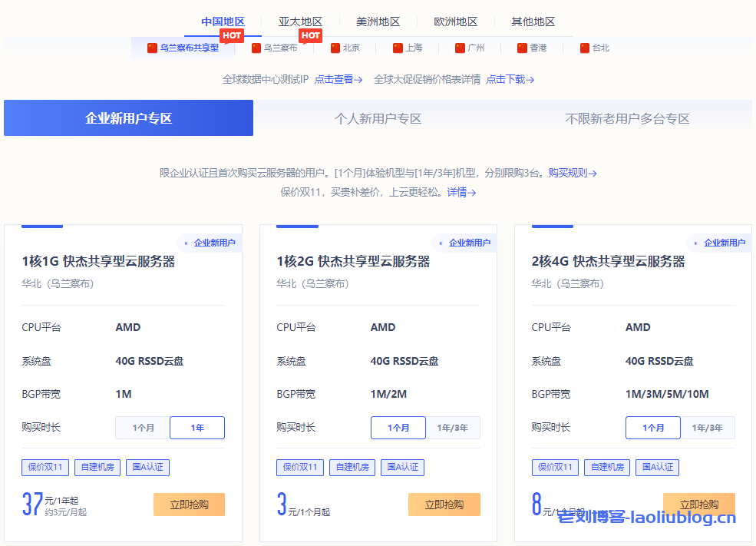Choose the 上海 flag location

pos(408,48)
